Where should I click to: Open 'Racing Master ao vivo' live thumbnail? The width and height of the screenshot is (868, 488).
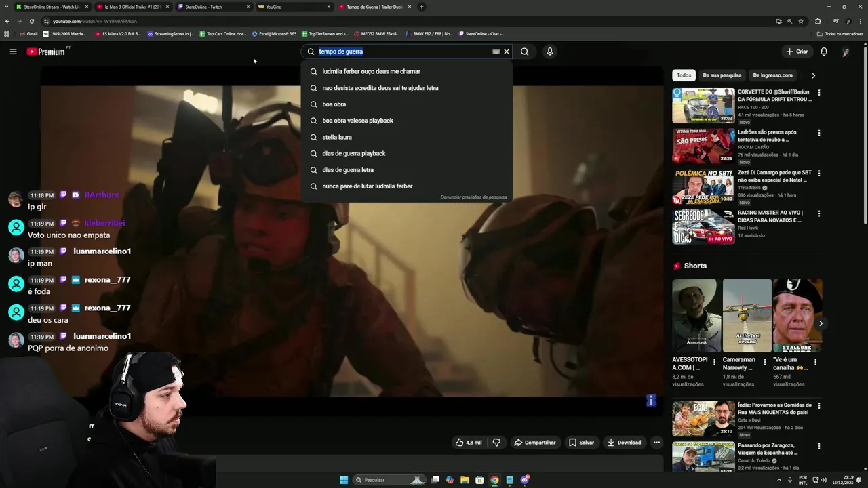click(703, 226)
